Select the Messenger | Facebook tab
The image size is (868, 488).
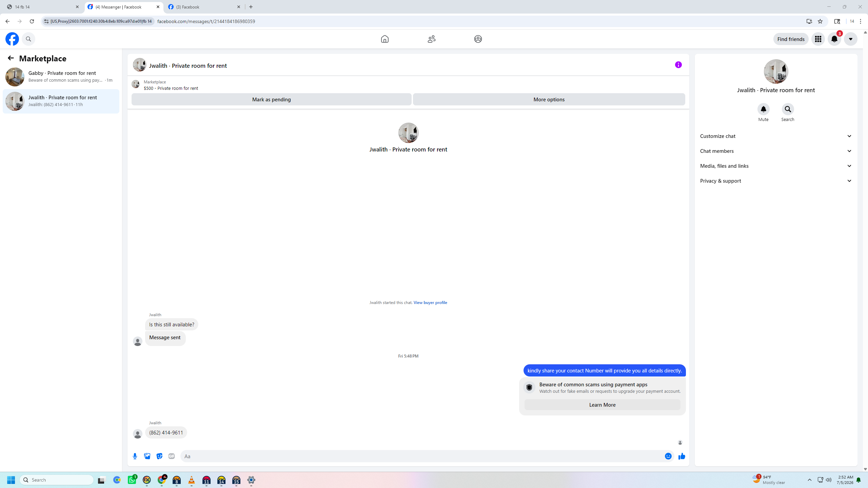124,7
